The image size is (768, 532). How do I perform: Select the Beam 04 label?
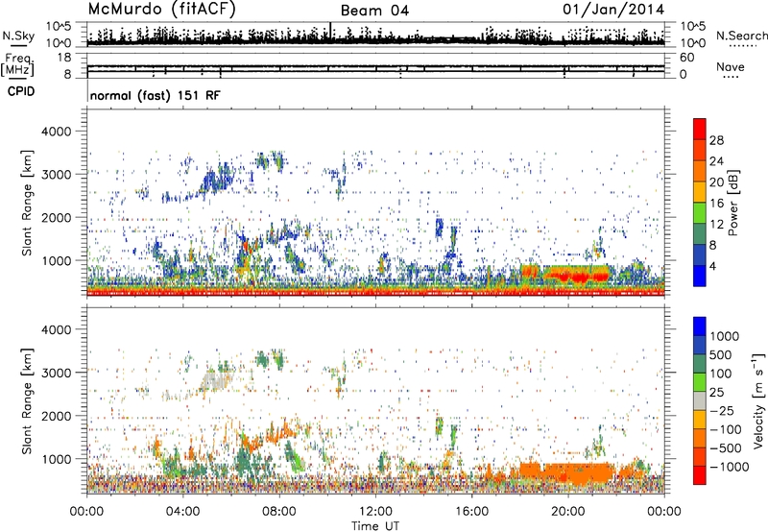374,11
